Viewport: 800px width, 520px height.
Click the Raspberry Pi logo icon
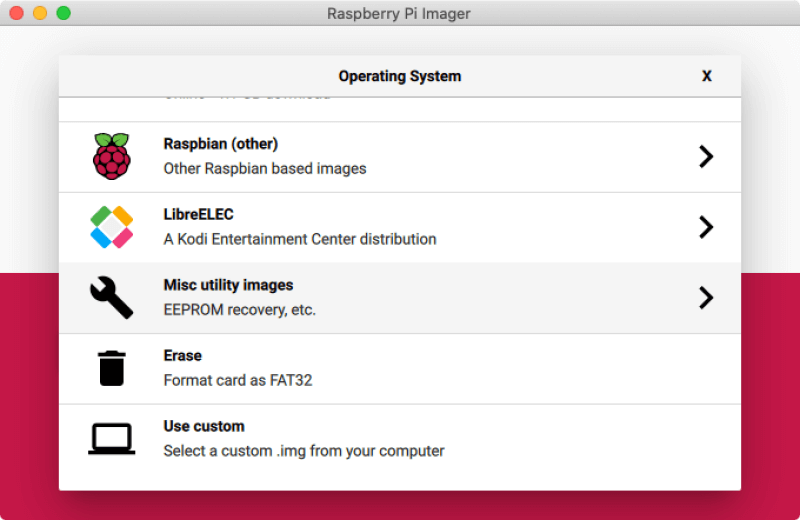[x=112, y=156]
